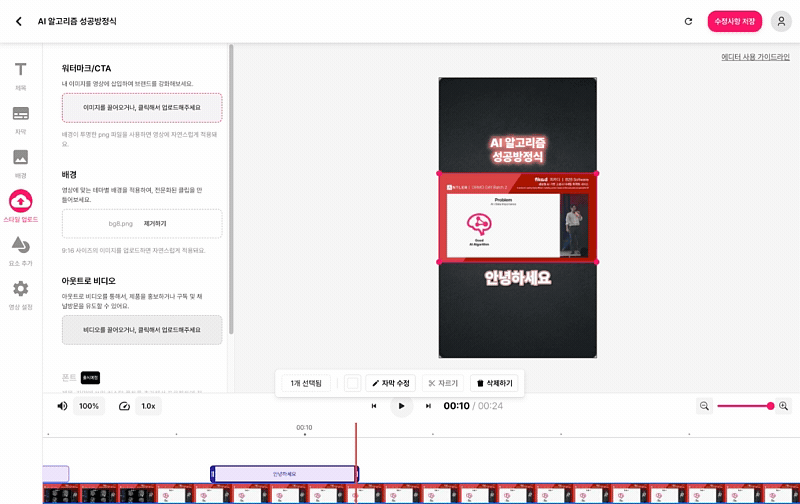Zoom out the timeline
This screenshot has width=800, height=504.
704,406
